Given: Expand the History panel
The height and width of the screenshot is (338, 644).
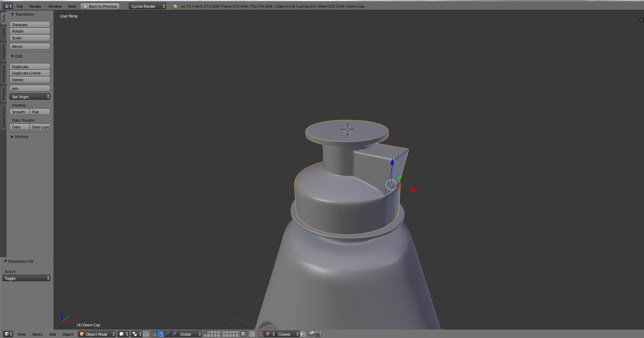Looking at the screenshot, I should (12, 137).
